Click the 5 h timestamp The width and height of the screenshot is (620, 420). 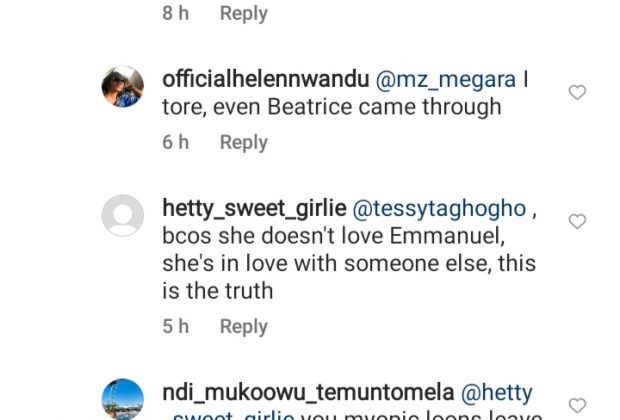(175, 327)
